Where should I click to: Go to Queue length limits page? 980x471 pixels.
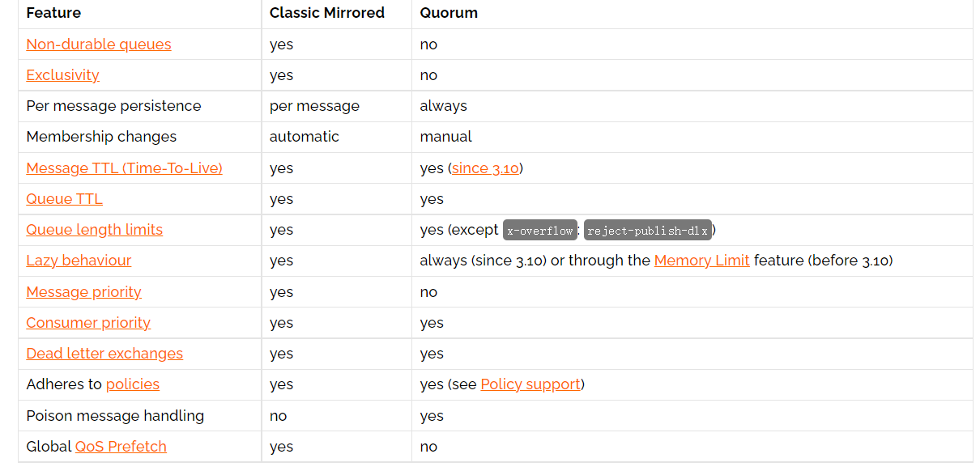coord(94,230)
